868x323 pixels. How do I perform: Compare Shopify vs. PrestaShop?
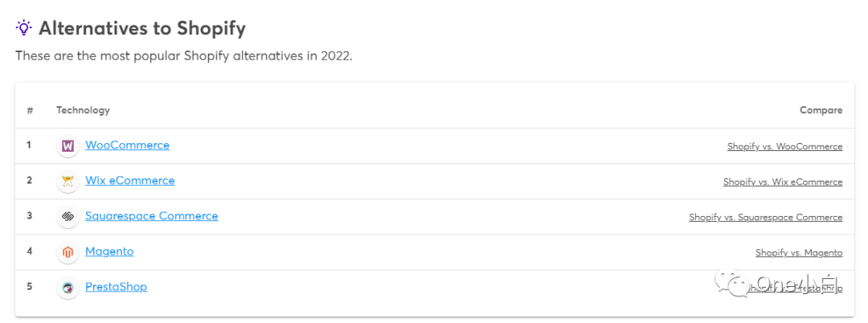[795, 288]
